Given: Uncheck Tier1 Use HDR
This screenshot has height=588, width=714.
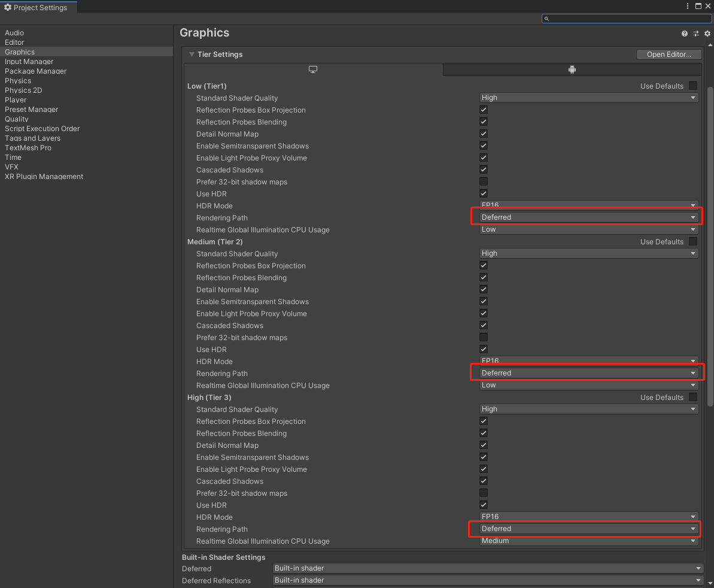Looking at the screenshot, I should click(x=484, y=193).
